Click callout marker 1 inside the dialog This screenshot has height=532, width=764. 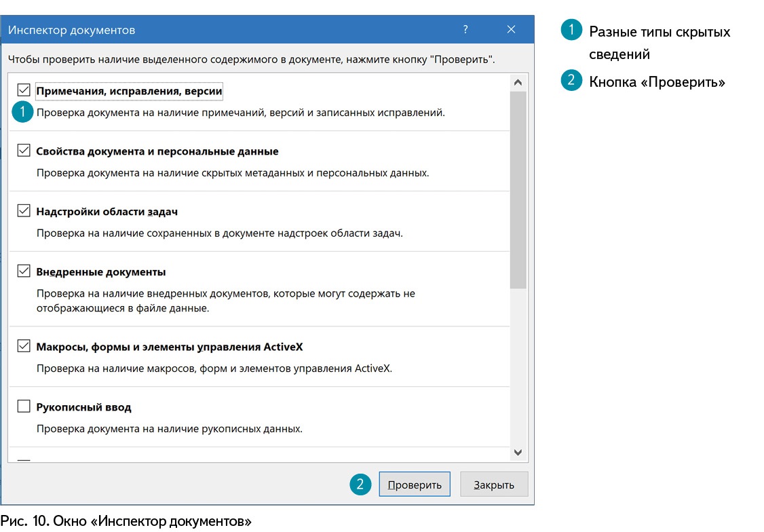point(22,112)
